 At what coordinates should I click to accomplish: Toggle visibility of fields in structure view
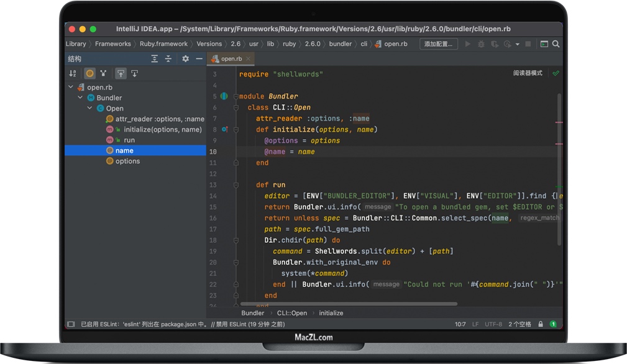89,73
